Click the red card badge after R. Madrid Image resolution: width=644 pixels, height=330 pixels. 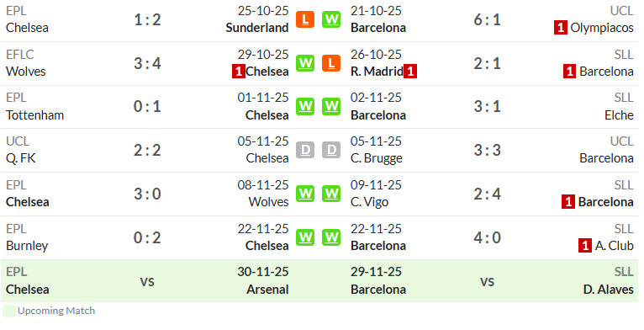pyautogui.click(x=410, y=72)
